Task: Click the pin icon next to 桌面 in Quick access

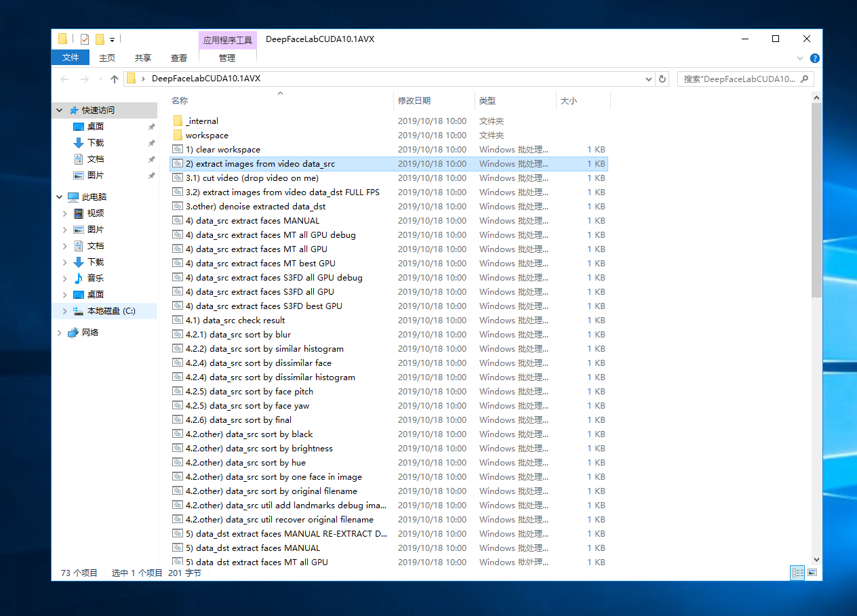Action: coord(151,127)
